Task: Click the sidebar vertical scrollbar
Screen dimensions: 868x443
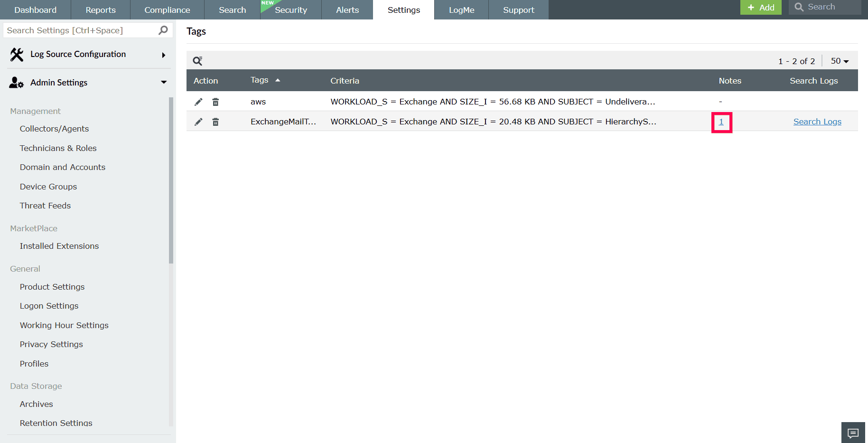Action: [x=171, y=180]
